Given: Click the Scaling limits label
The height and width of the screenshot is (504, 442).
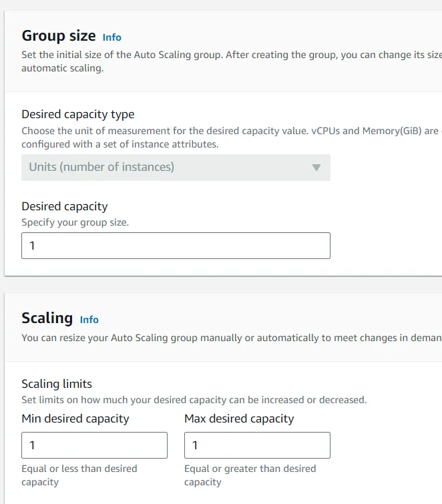Looking at the screenshot, I should point(57,384).
